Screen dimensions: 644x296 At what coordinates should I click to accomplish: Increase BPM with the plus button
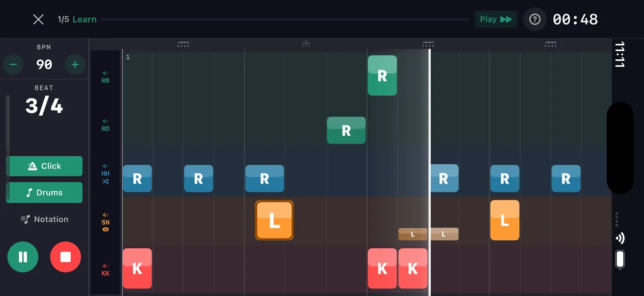click(75, 64)
